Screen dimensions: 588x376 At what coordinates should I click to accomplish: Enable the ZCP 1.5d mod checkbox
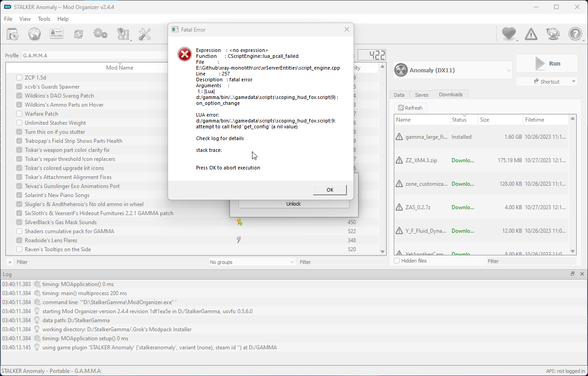pos(19,77)
